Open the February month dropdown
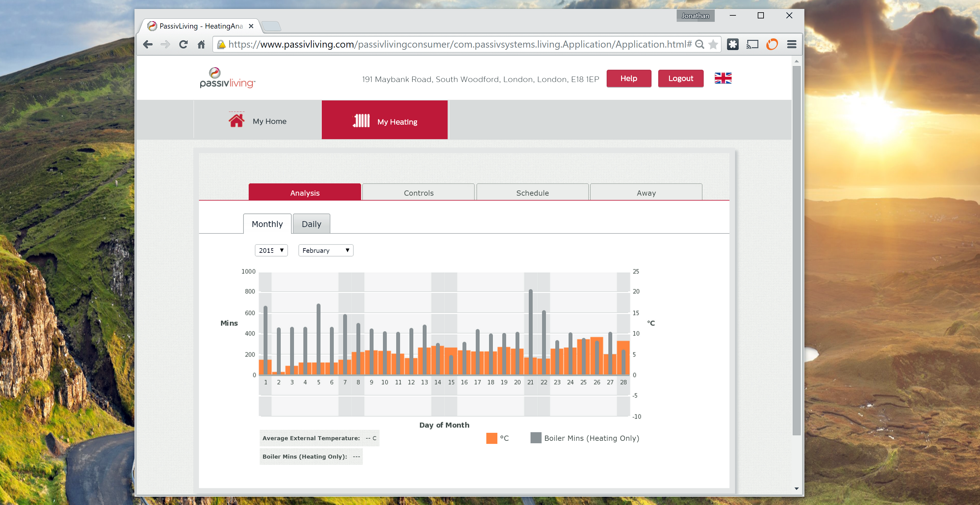The image size is (980, 505). coord(326,250)
